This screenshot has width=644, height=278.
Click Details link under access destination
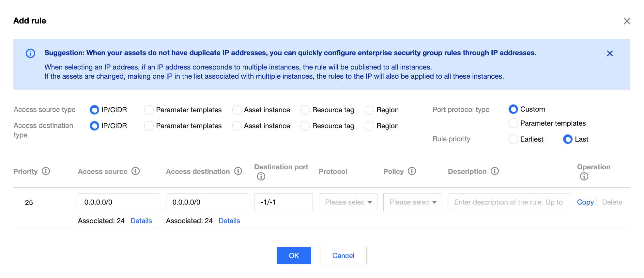click(229, 221)
